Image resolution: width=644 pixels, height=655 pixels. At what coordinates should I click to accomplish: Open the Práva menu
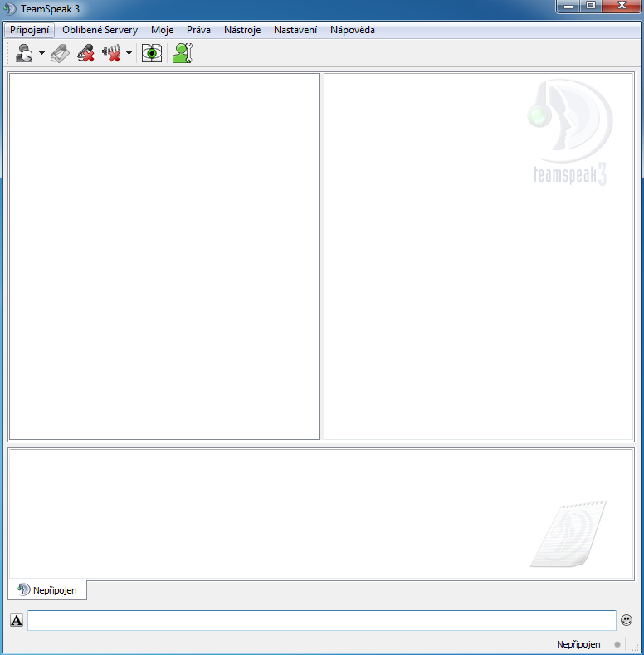pyautogui.click(x=198, y=30)
